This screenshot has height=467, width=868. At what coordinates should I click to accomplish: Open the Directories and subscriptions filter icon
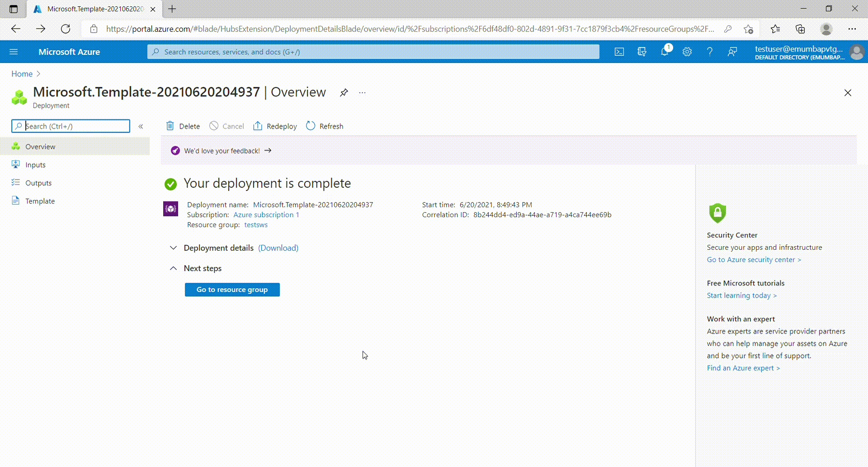tap(642, 52)
